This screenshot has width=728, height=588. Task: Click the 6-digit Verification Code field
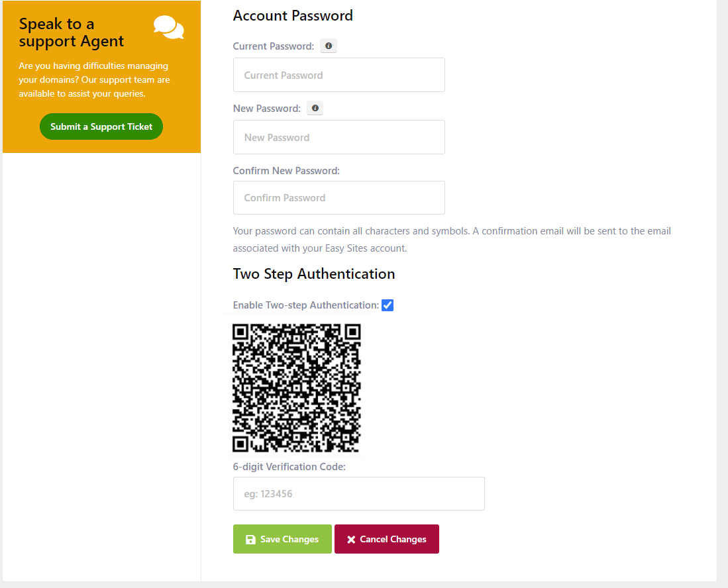359,494
